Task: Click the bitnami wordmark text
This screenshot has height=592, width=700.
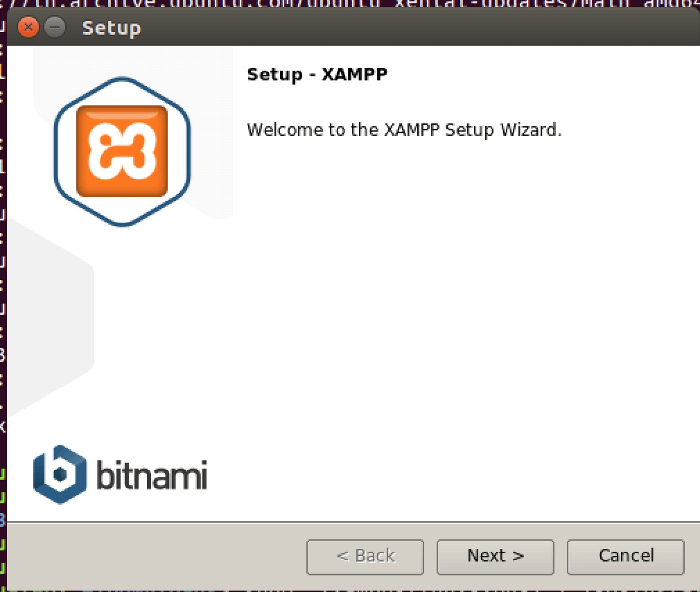Action: click(151, 476)
